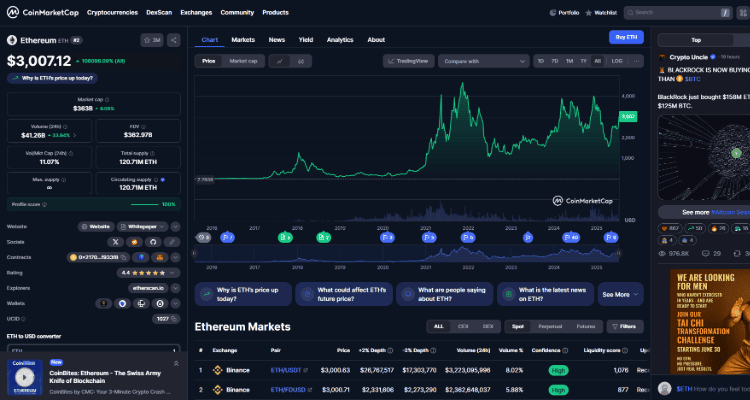
Task: Select the Perpetual markets filter
Action: pos(550,326)
